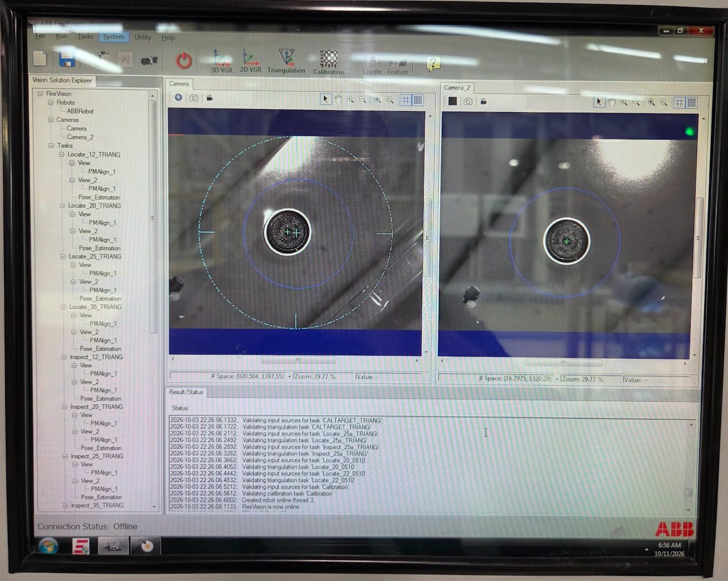Screen dimensions: 728x581
Task: Click the yellow help question icon
Action: [x=433, y=64]
